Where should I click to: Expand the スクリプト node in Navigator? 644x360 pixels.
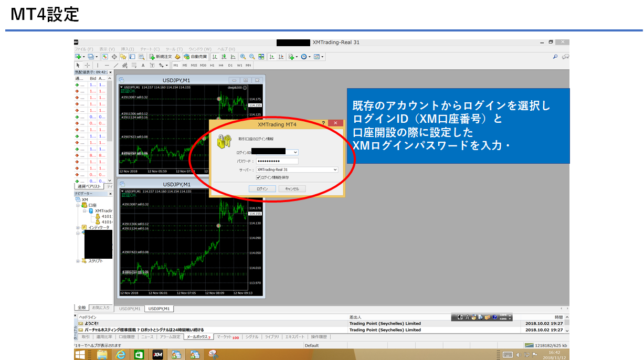[x=78, y=261]
